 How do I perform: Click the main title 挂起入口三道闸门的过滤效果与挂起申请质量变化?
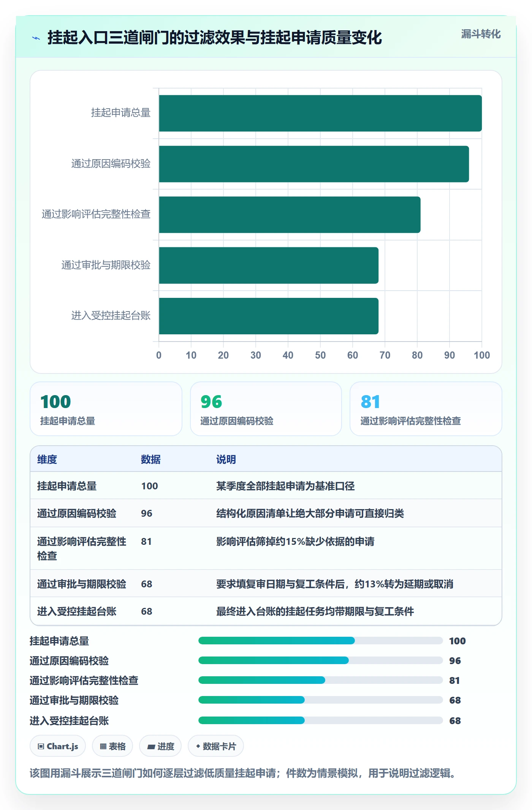click(215, 38)
